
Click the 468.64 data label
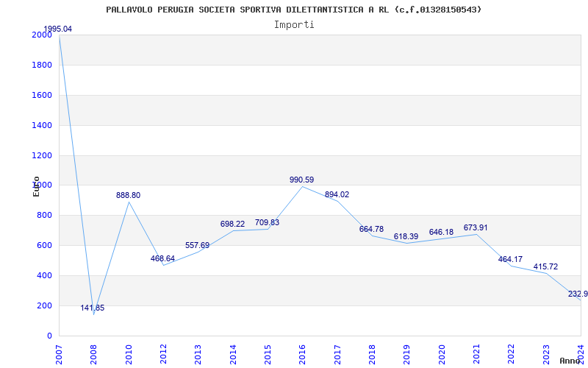pyautogui.click(x=162, y=258)
